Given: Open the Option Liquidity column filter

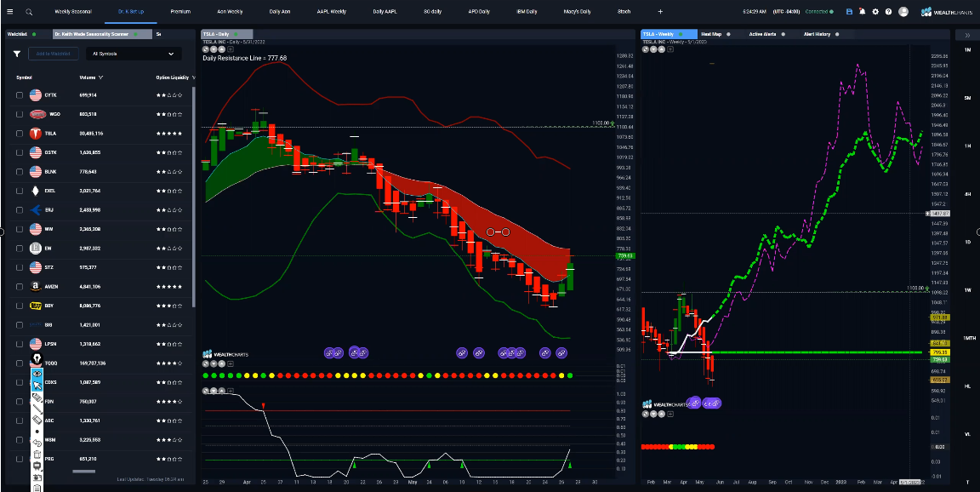Looking at the screenshot, I should (194, 77).
